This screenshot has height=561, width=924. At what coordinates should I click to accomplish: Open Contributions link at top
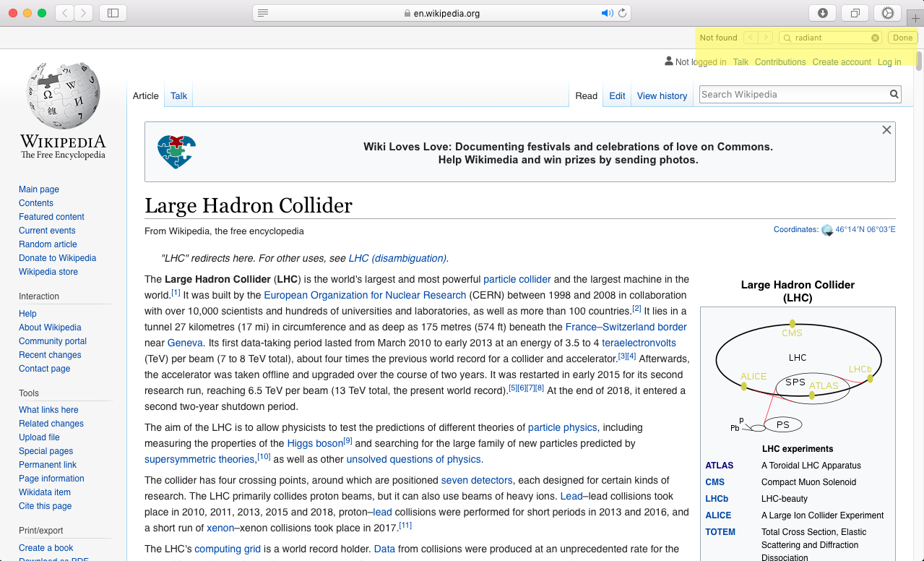click(780, 62)
